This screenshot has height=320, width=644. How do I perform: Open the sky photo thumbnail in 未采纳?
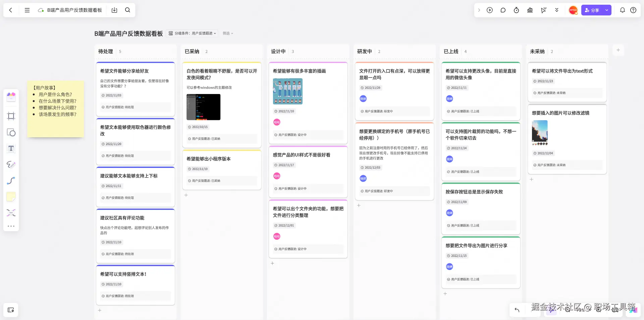tap(540, 133)
